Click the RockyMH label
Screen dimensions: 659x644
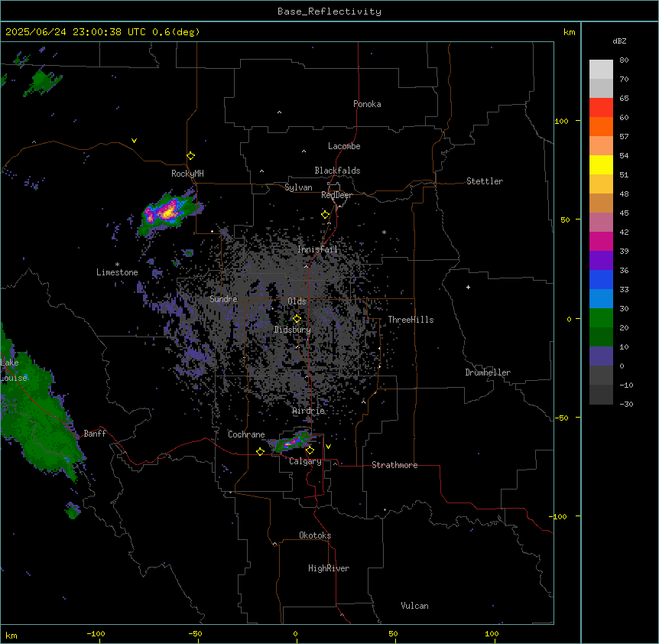(187, 174)
